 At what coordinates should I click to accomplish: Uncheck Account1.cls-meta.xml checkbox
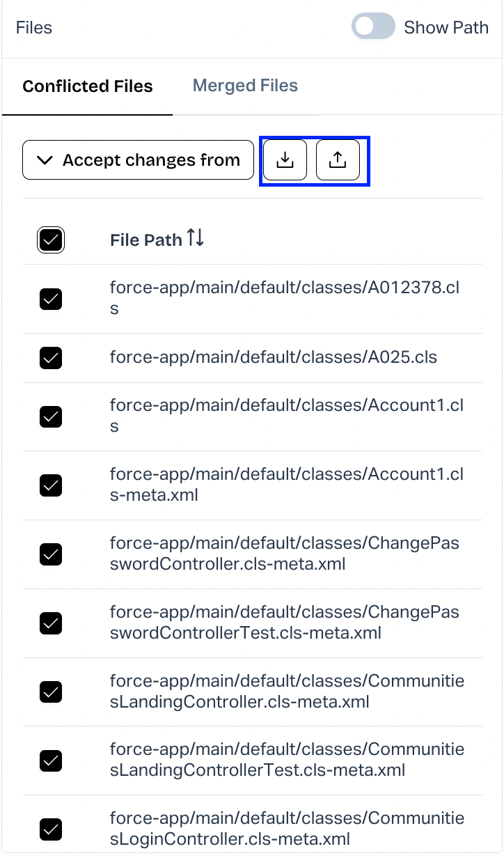tap(51, 485)
